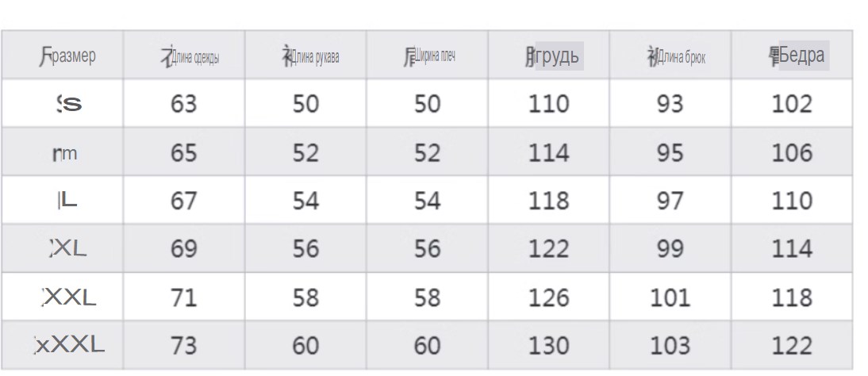
Task: Click the XL size row label
Action: coord(69,249)
